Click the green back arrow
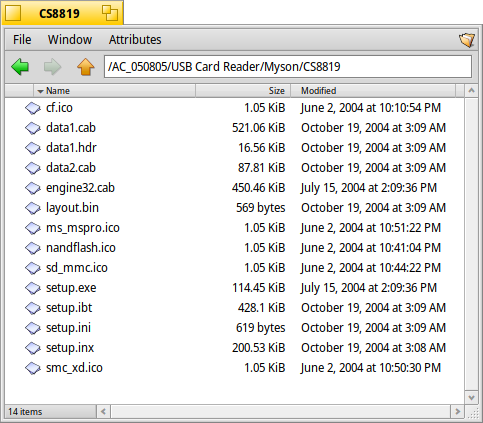The width and height of the screenshot is (483, 423). [x=20, y=67]
